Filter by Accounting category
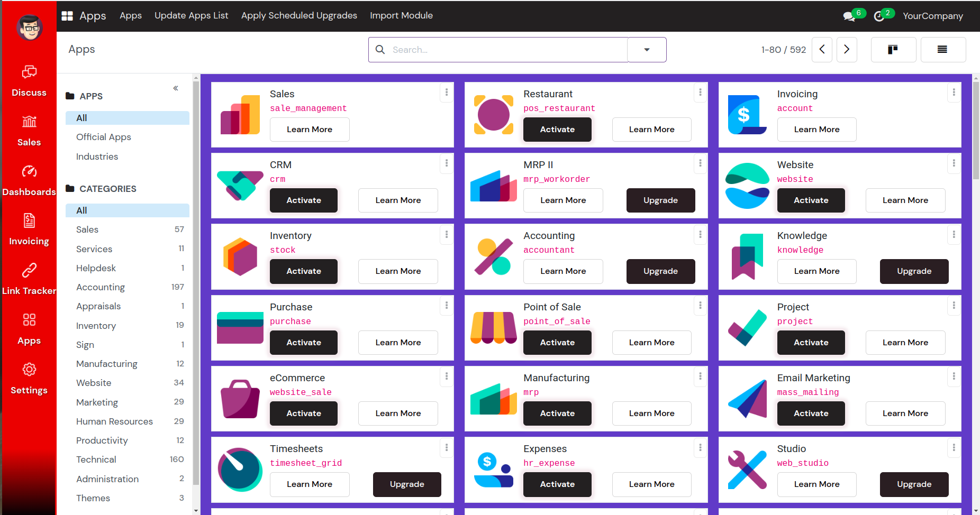The image size is (980, 515). click(128, 287)
